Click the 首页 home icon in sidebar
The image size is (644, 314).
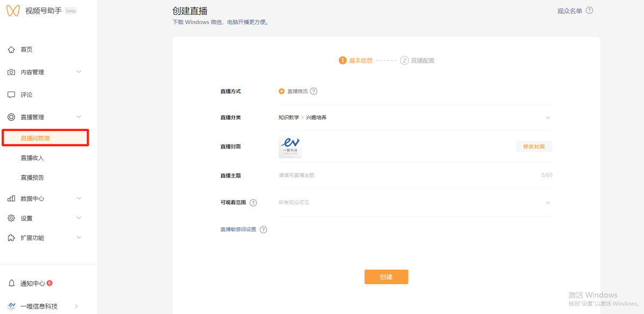[11, 50]
